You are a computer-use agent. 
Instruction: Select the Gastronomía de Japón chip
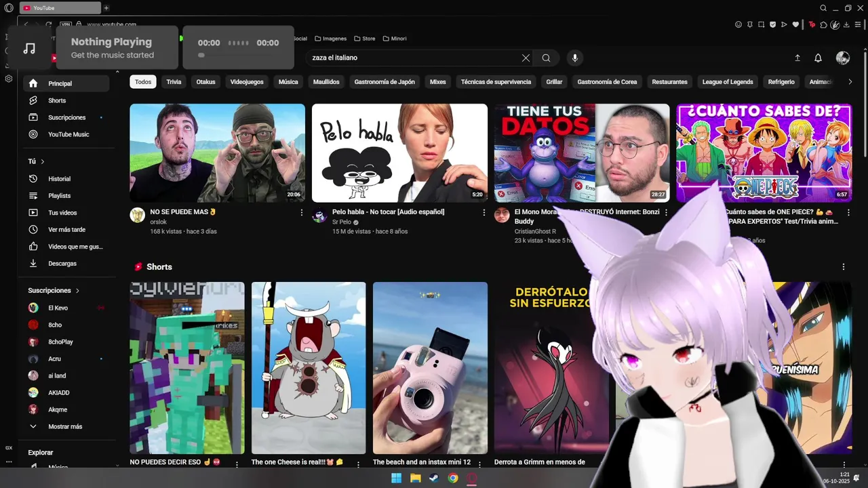tap(384, 82)
